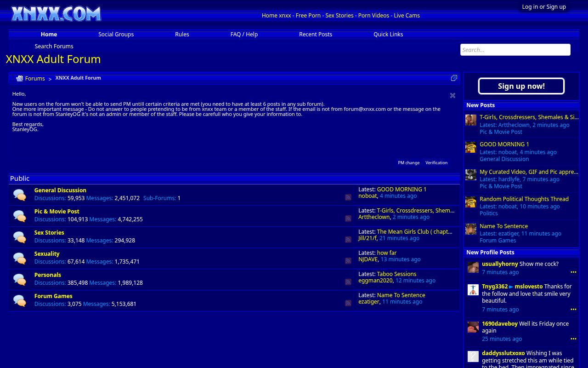This screenshot has height=368, width=588.
Task: Open avatar of T-Girls new post
Action: 471,120
